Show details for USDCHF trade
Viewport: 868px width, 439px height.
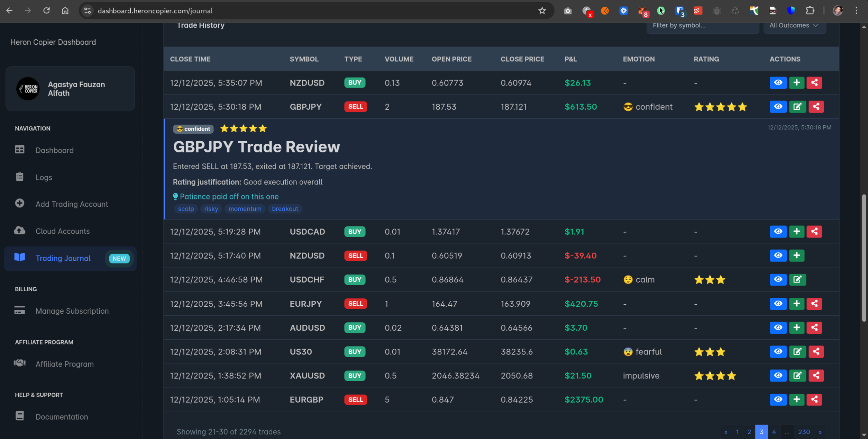coord(778,280)
